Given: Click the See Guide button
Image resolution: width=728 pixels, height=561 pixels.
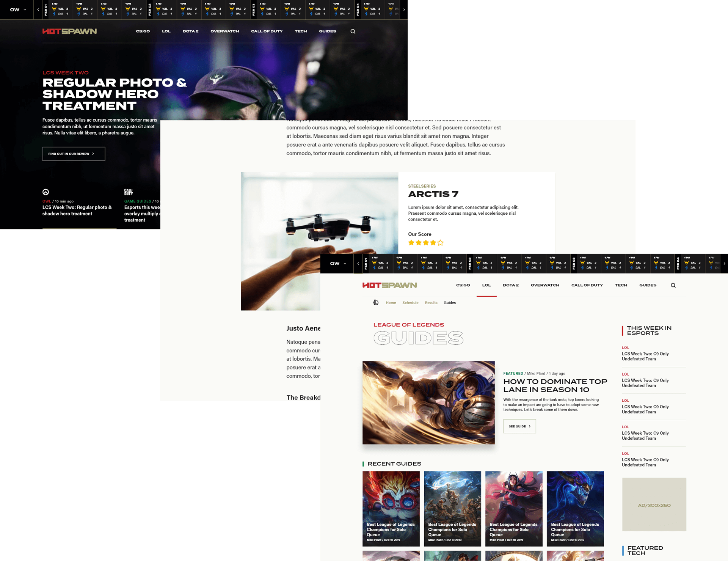Looking at the screenshot, I should 519,426.
